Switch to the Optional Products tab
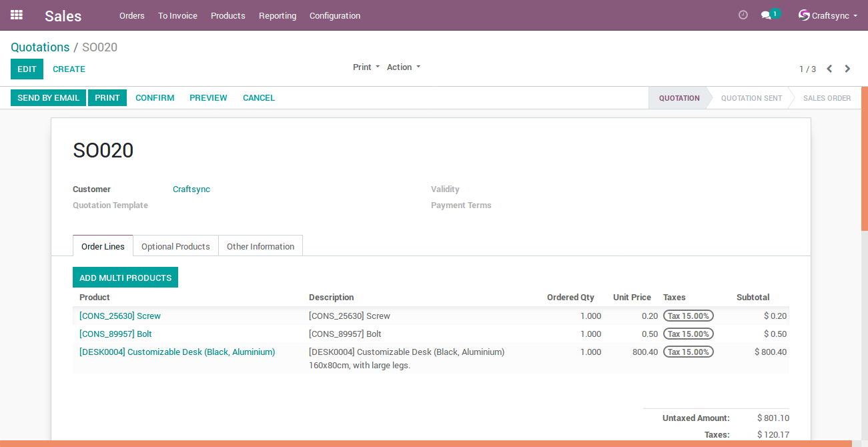This screenshot has width=868, height=447. click(175, 246)
